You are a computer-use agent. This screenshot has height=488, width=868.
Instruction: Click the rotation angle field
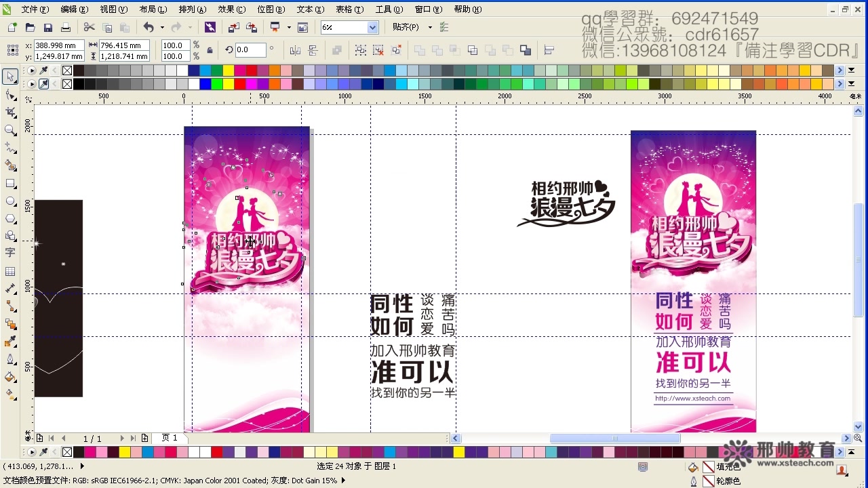(x=250, y=50)
